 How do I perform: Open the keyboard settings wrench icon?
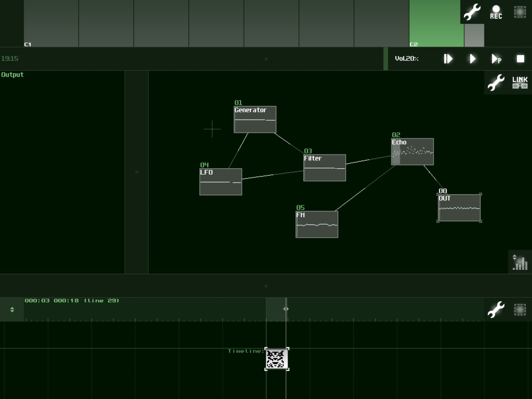tap(472, 12)
